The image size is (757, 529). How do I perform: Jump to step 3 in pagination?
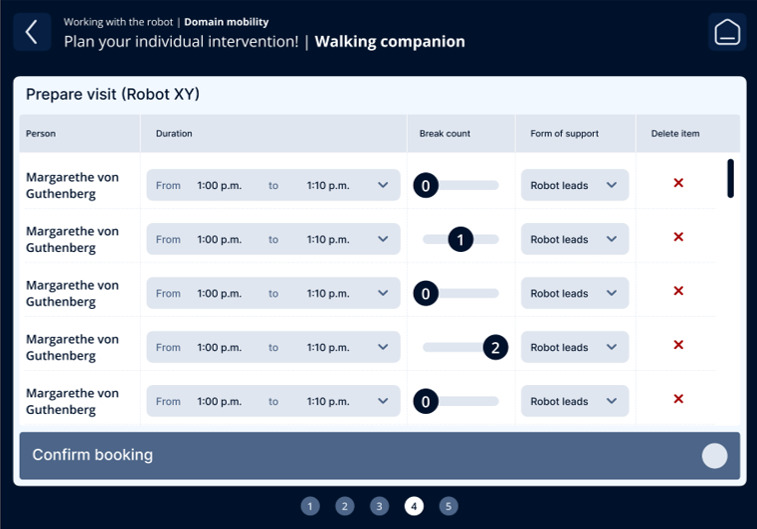[379, 506]
